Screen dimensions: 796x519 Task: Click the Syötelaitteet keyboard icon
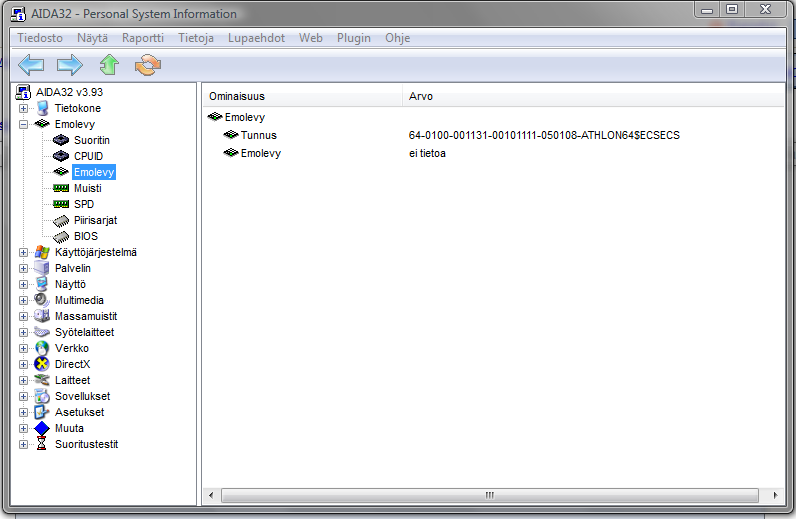pyautogui.click(x=42, y=332)
